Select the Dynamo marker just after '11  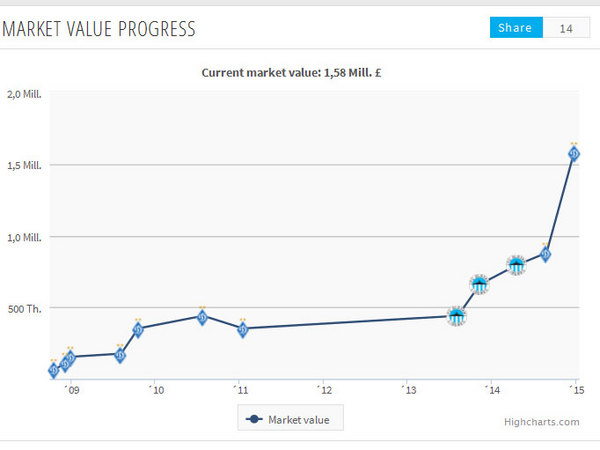(242, 330)
